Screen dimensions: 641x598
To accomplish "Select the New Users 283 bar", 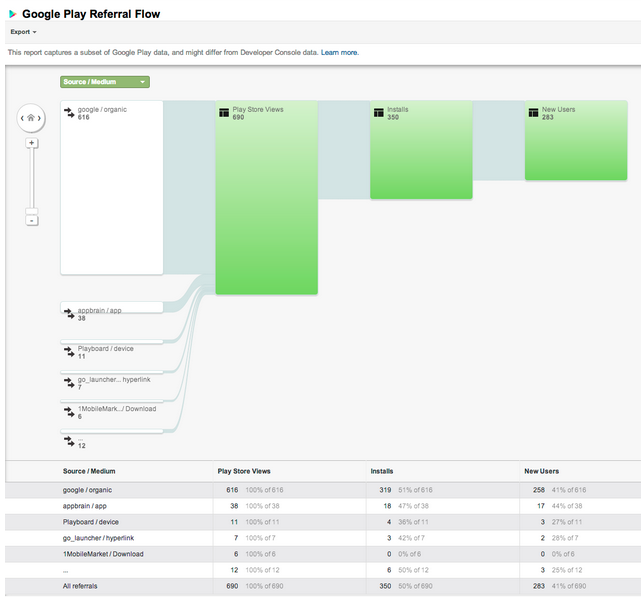I will pyautogui.click(x=576, y=141).
